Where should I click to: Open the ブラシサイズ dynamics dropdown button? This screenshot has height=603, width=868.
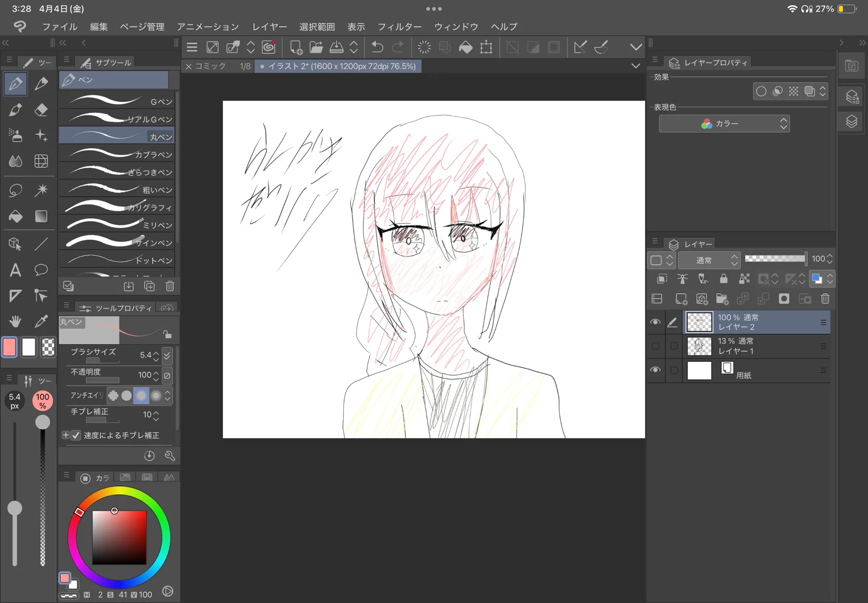point(167,355)
